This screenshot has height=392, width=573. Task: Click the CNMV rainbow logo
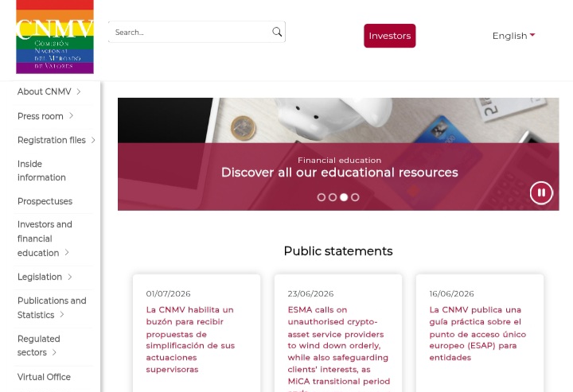(55, 37)
